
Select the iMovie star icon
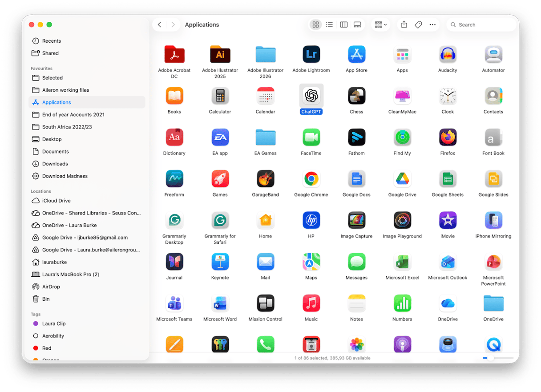click(x=448, y=220)
